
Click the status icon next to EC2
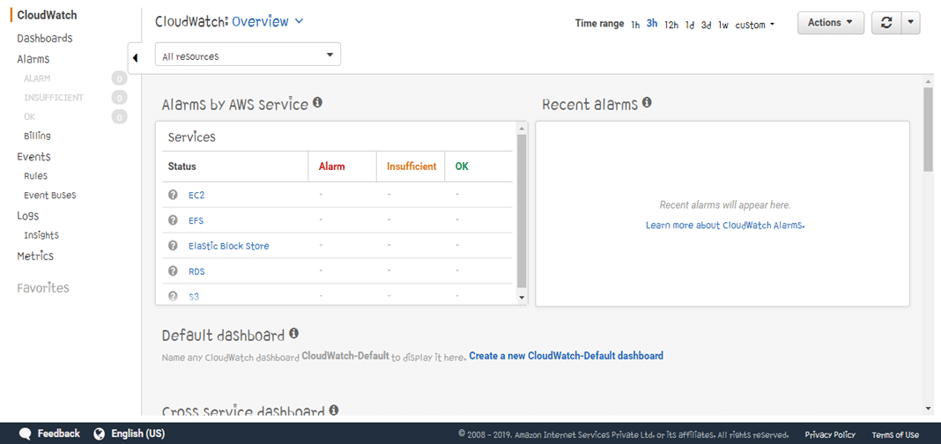click(x=173, y=195)
